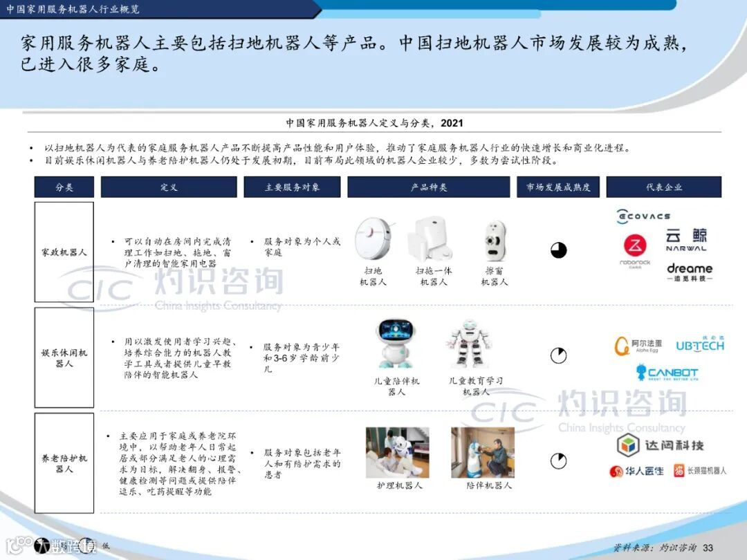Click the source note 资料来源：灼识咨询

pyautogui.click(x=655, y=548)
